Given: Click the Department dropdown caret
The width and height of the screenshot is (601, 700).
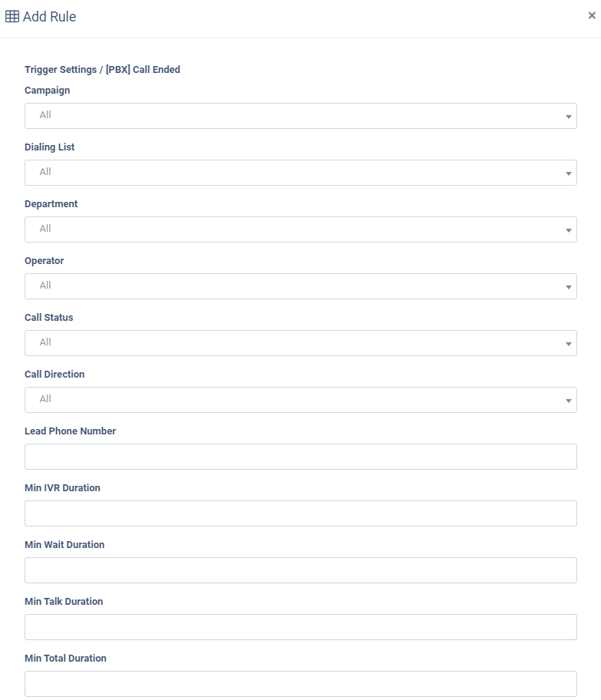Looking at the screenshot, I should tap(569, 230).
